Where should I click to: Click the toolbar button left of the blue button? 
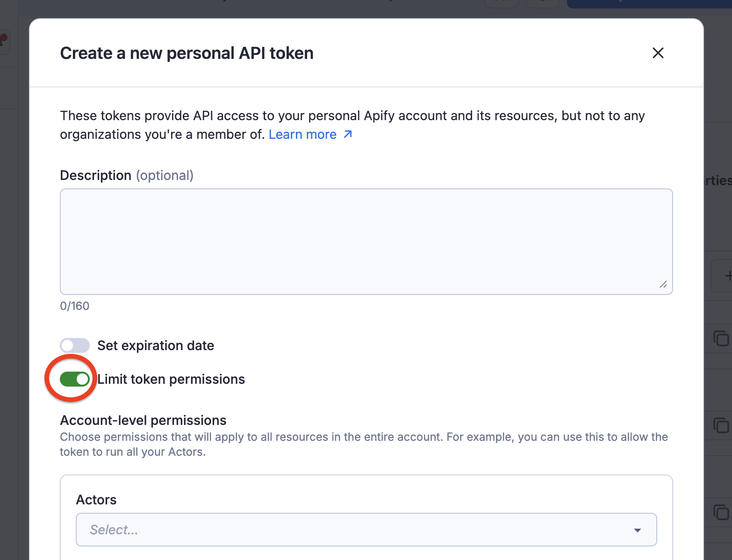tap(543, 3)
